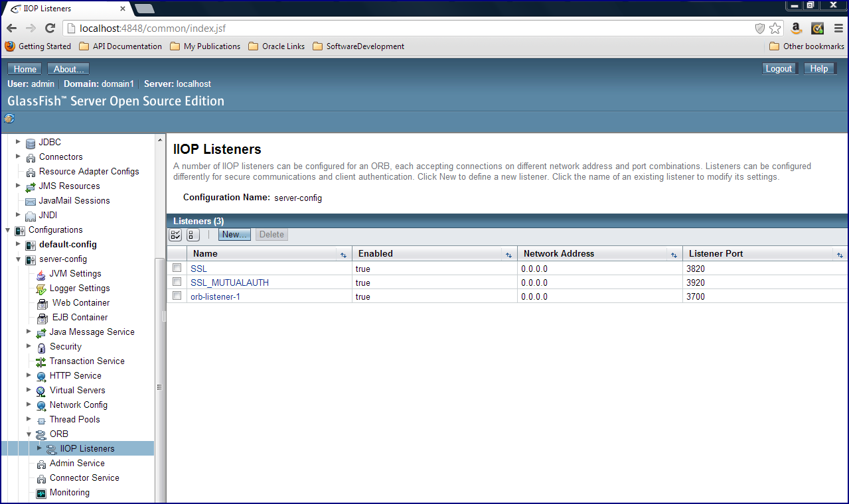Viewport: 849px width, 504px height.
Task: Click the GlassFish refresh icon below banner
Action: (x=9, y=119)
